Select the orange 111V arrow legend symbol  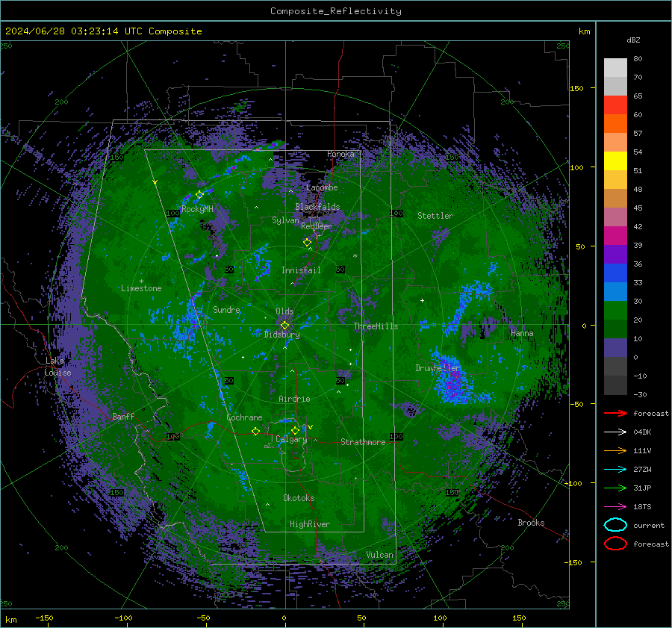(x=615, y=450)
